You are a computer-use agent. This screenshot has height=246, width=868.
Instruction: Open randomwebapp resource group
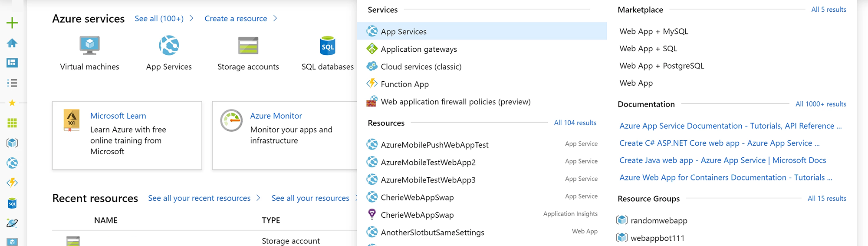pos(659,220)
